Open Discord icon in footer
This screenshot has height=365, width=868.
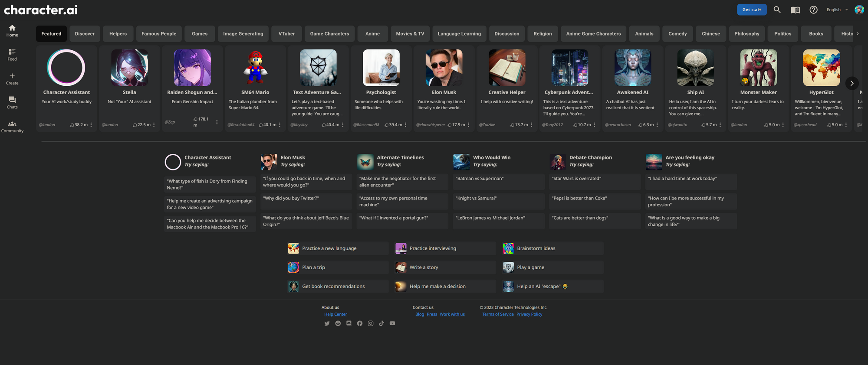(x=349, y=323)
